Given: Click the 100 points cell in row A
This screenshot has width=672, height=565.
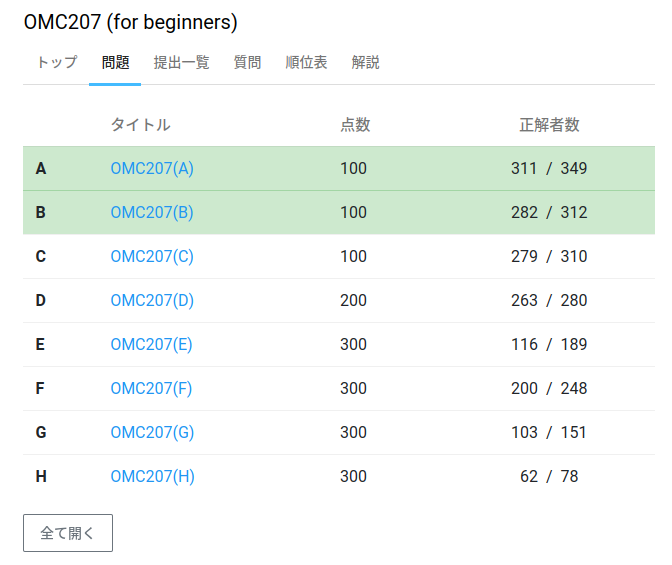Looking at the screenshot, I should click(353, 168).
